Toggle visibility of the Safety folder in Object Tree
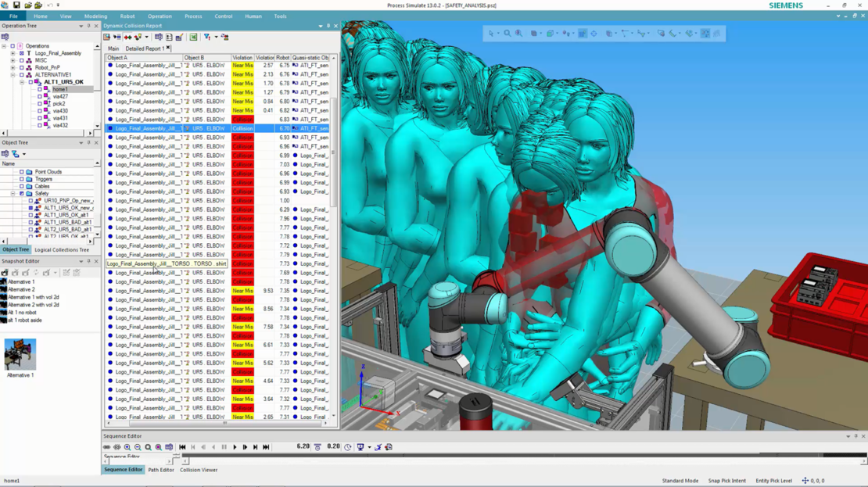This screenshot has width=868, height=487. pyautogui.click(x=23, y=193)
